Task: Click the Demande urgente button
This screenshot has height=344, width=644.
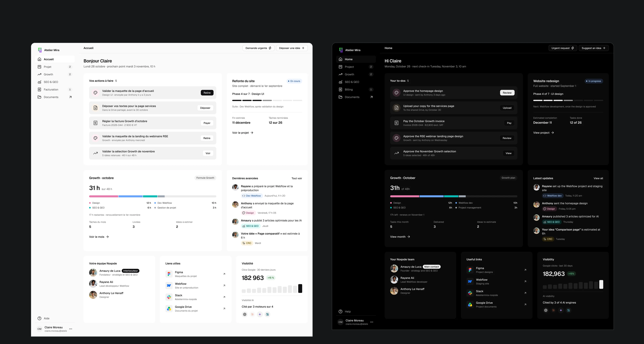Action: (259, 48)
